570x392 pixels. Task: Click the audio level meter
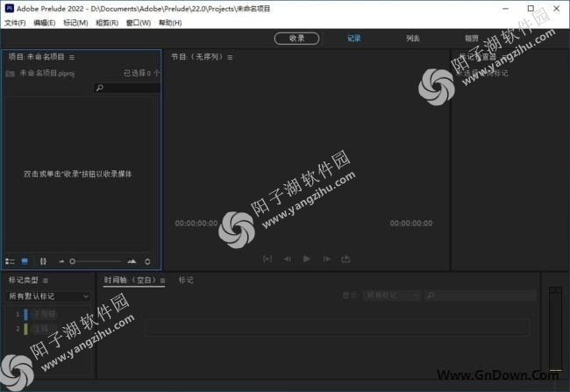[x=555, y=329]
